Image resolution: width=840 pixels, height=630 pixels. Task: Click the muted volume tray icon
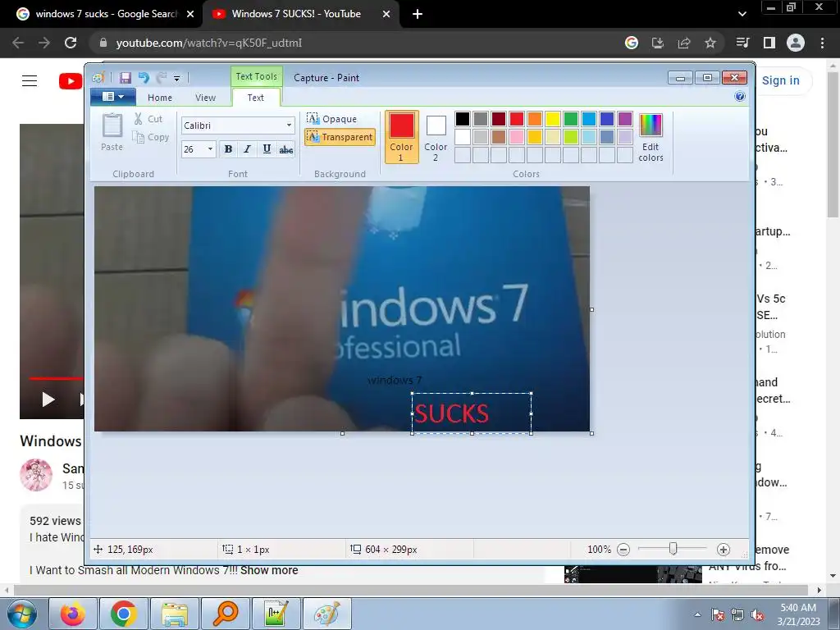[x=757, y=615]
